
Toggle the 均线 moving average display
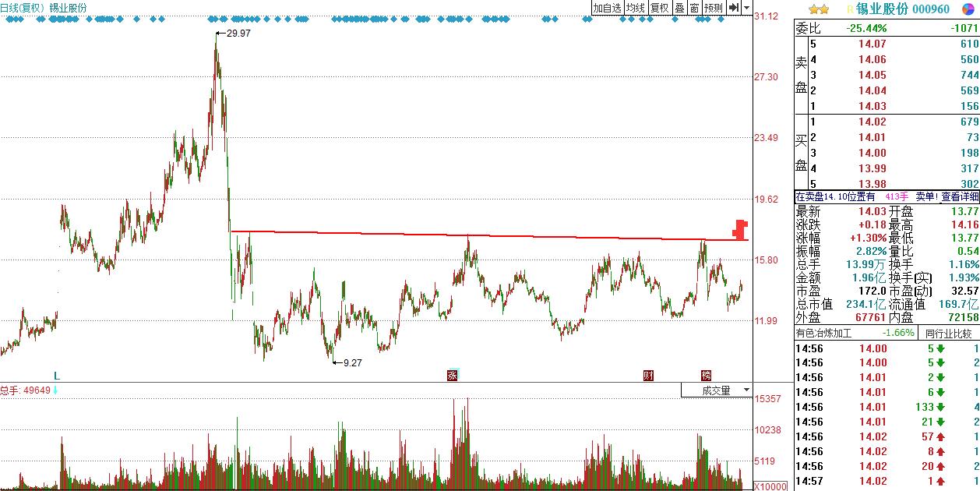636,8
